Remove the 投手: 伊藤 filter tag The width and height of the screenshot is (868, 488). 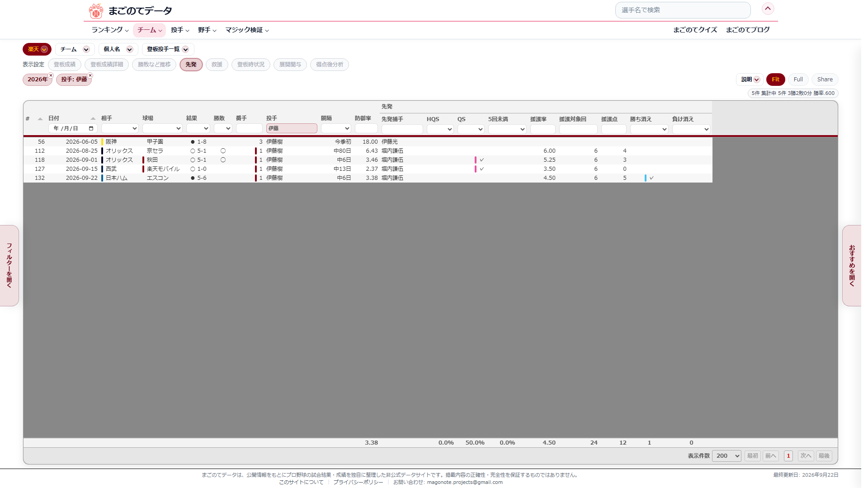pyautogui.click(x=90, y=75)
